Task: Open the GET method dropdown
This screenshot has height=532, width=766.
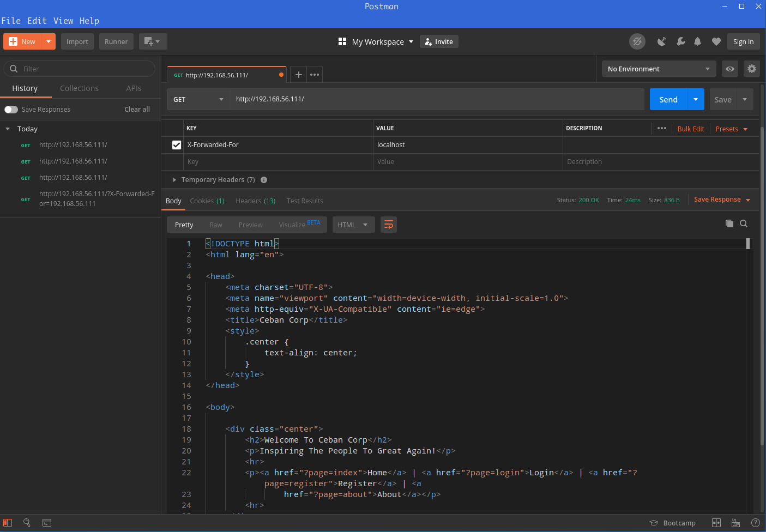Action: pos(198,99)
